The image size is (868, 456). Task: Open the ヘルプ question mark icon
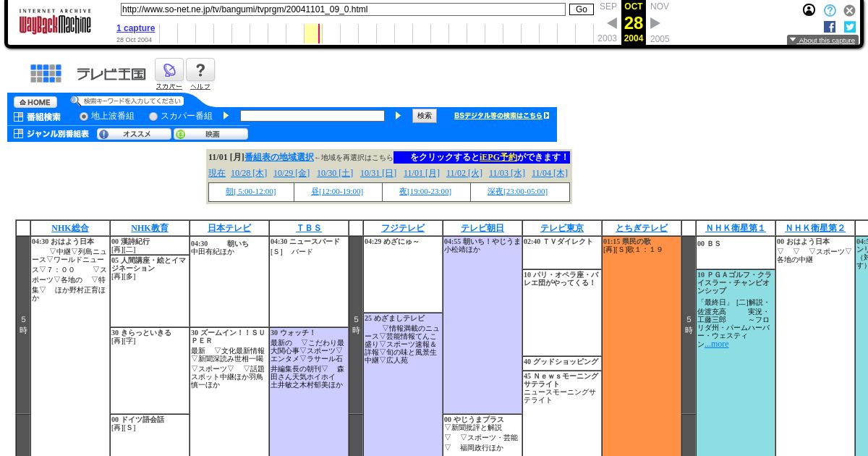200,70
